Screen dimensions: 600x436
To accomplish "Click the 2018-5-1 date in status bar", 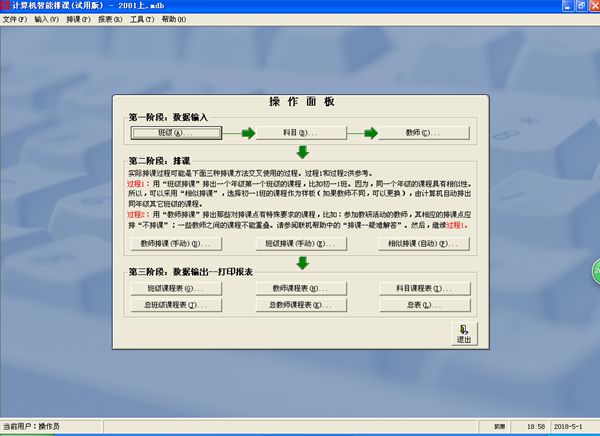I will (x=568, y=426).
